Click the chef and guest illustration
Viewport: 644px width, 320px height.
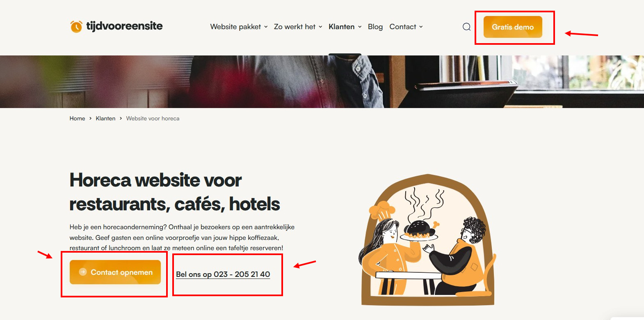[x=427, y=240]
